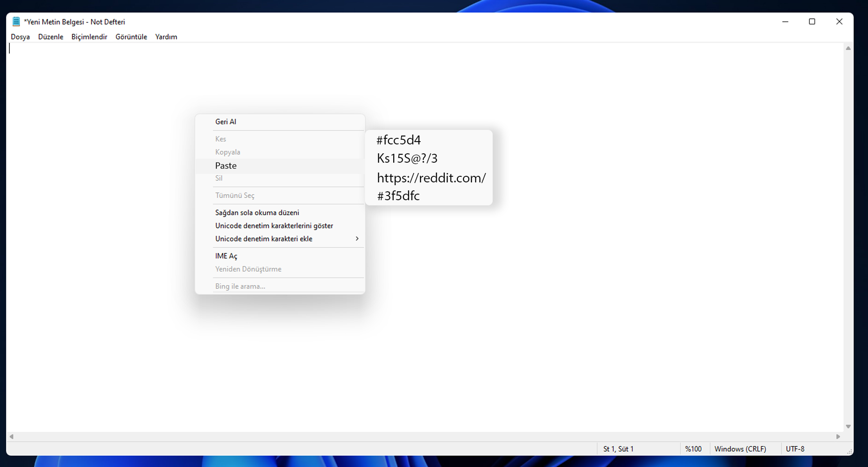Minimize the Not Defteri window
The image size is (868, 467).
[x=785, y=22]
